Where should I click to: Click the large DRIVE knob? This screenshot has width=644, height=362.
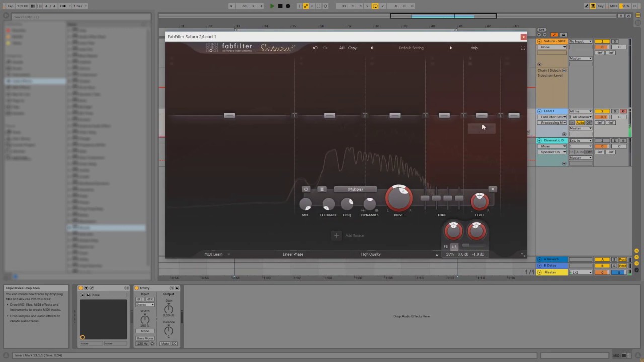399,198
